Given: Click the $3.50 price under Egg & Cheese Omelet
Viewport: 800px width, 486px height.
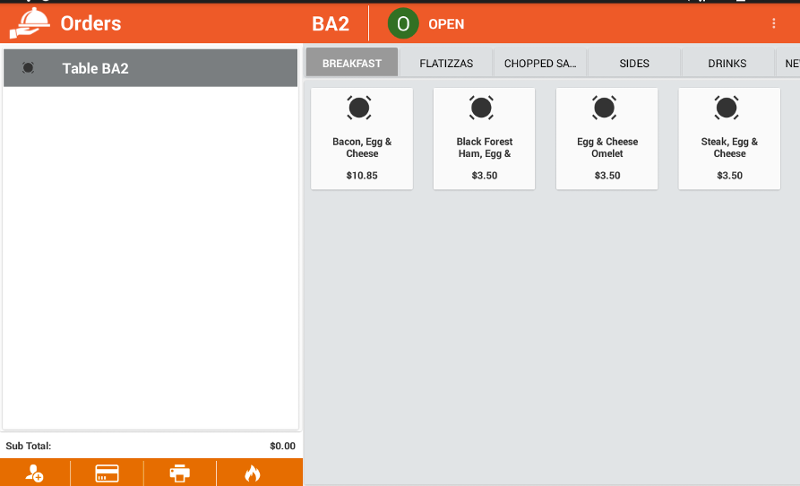Looking at the screenshot, I should [x=607, y=175].
